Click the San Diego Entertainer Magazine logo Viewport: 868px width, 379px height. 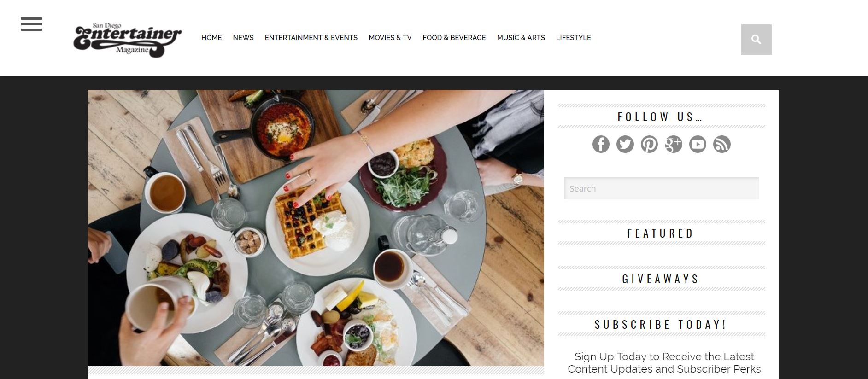point(128,40)
